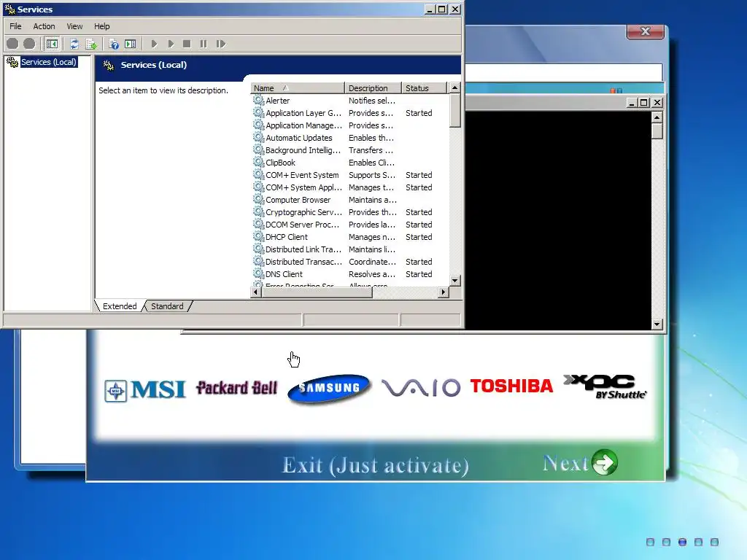The width and height of the screenshot is (747, 560).
Task: Select the Cryptographic Serv... service
Action: tap(350, 212)
